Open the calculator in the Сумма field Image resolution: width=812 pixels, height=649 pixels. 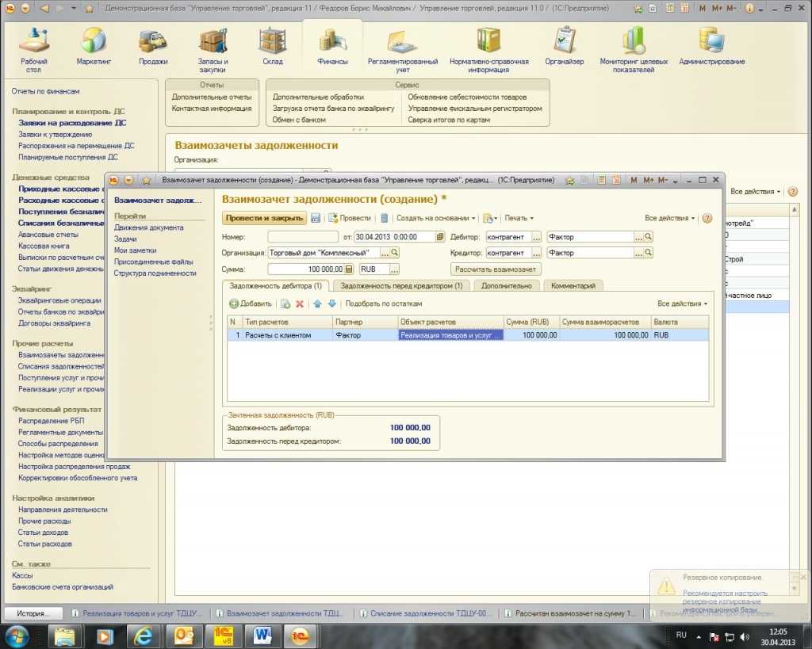pyautogui.click(x=349, y=269)
